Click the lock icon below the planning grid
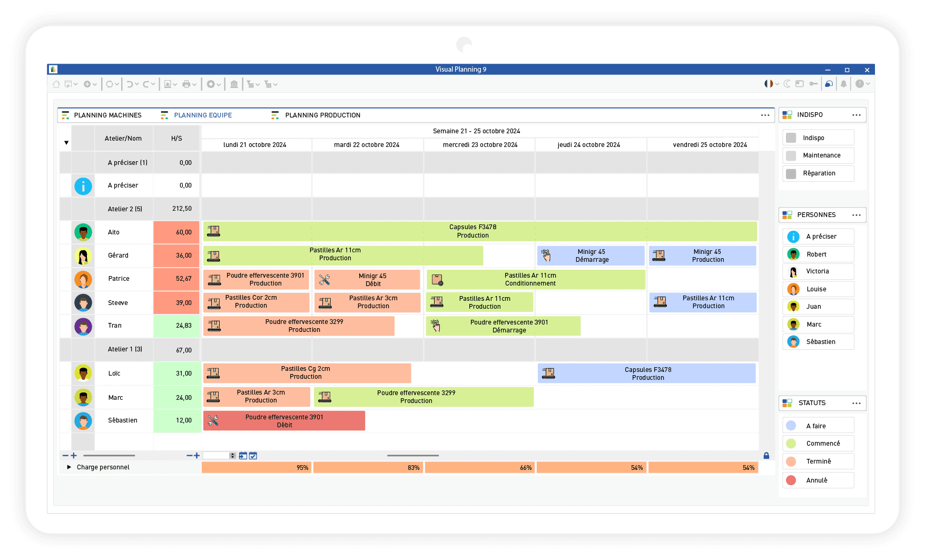 [x=766, y=456]
